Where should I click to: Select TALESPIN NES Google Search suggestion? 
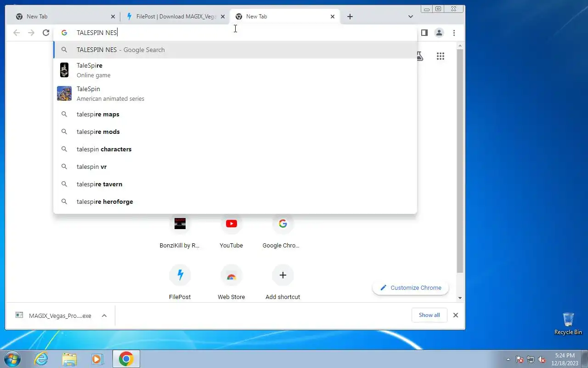(x=235, y=50)
